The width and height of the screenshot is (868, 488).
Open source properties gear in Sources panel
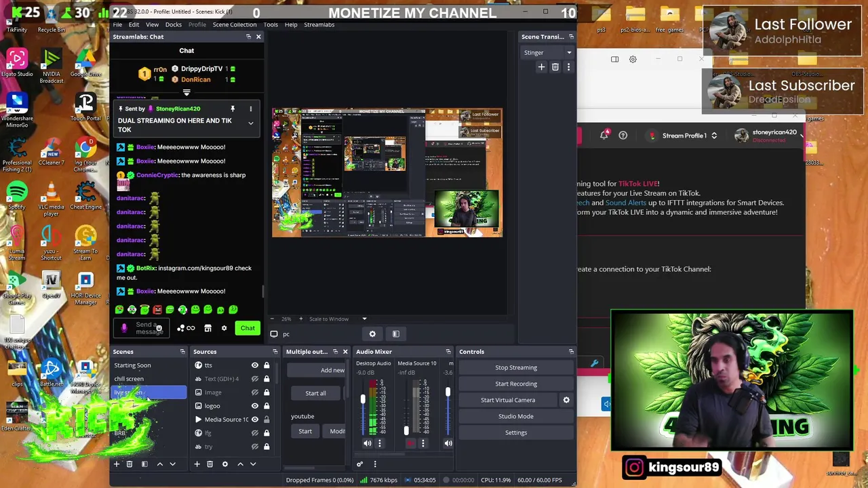click(225, 464)
